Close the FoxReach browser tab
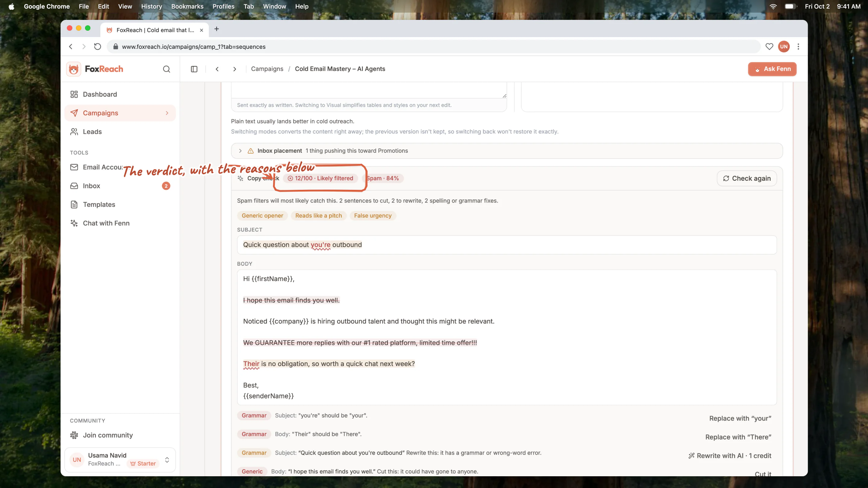The width and height of the screenshot is (868, 488). pos(202,30)
